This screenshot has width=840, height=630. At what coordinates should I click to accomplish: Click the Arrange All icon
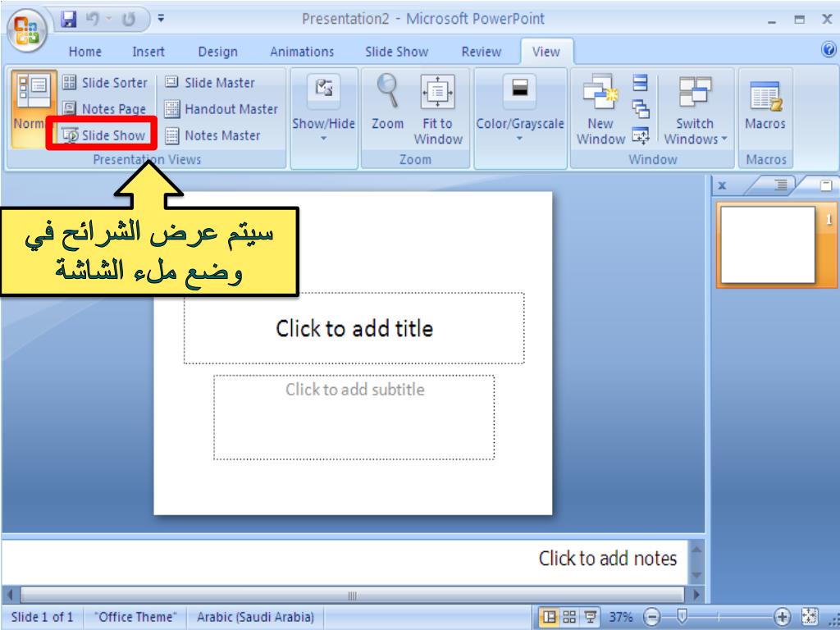click(x=641, y=83)
